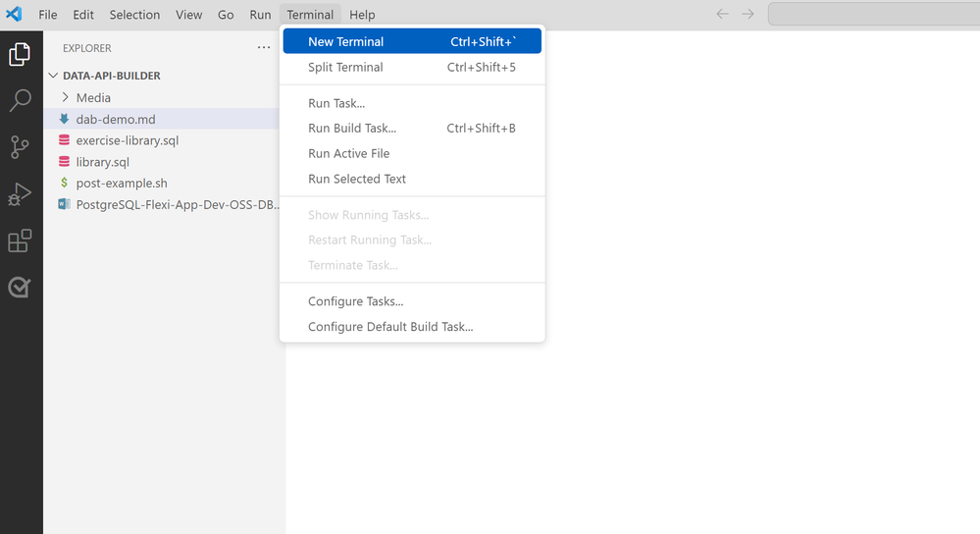
Task: Open the Run and Debug view
Action: [20, 194]
